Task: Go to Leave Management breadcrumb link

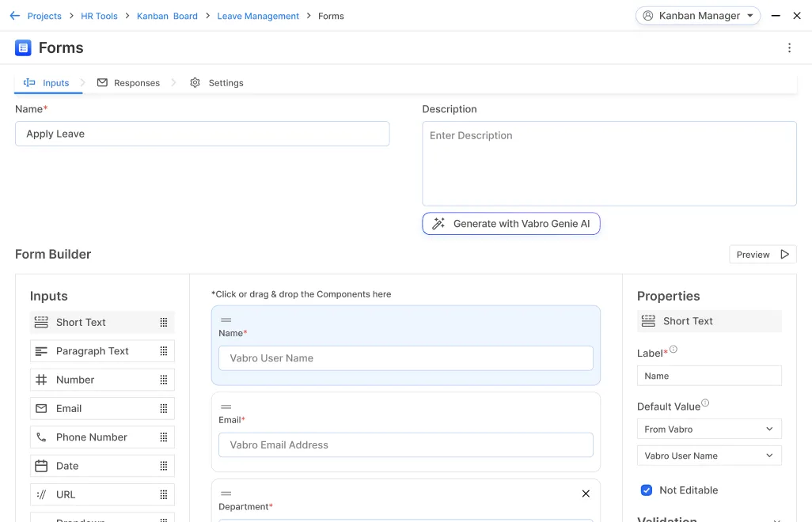Action: click(258, 16)
